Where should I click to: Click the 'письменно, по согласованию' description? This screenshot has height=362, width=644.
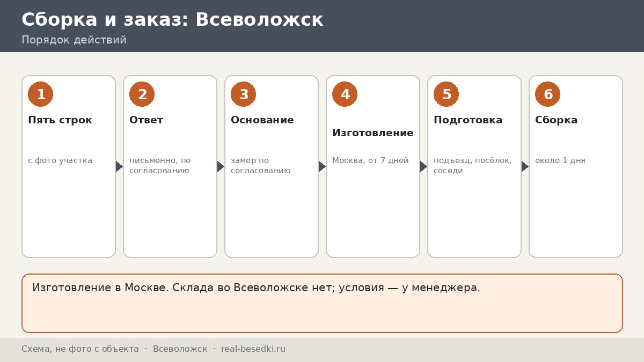[160, 166]
